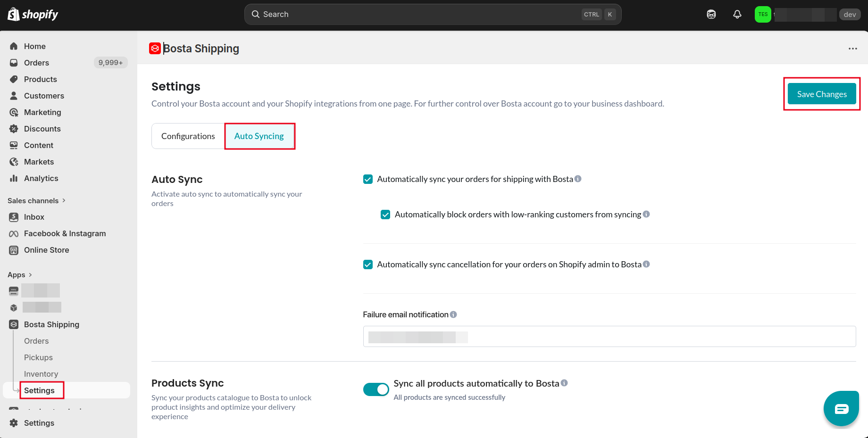The height and width of the screenshot is (438, 868).
Task: Click the Sidekick assistant icon in top bar
Action: click(x=711, y=15)
